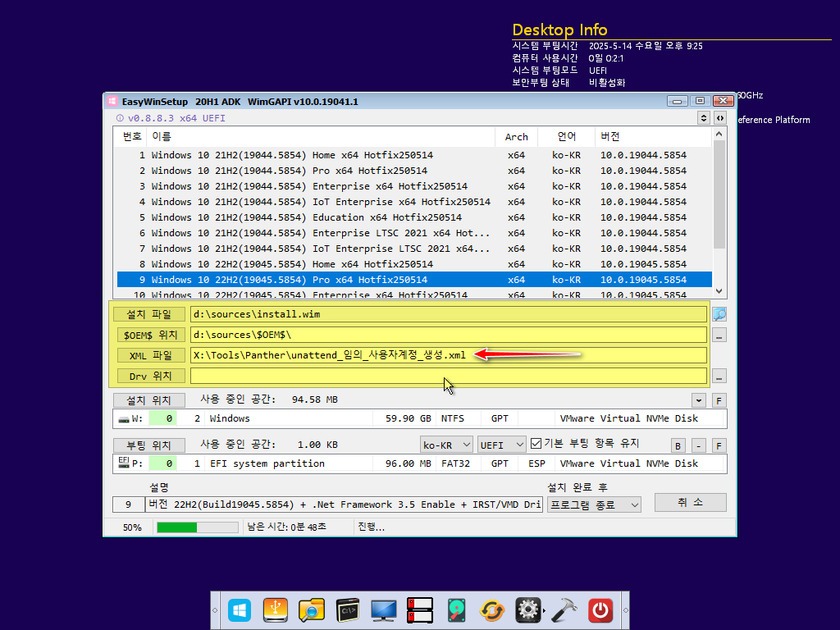Open the orange USB drive dock icon
Screen dimensions: 840x630
[276, 610]
